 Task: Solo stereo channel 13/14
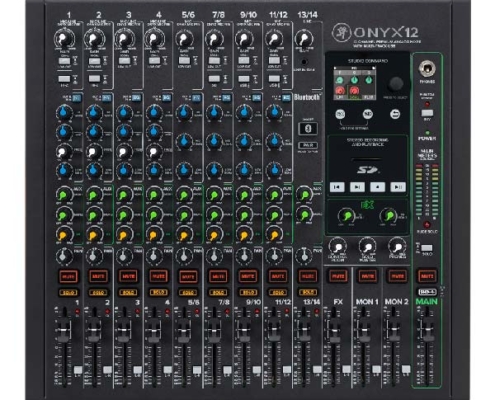(308, 292)
